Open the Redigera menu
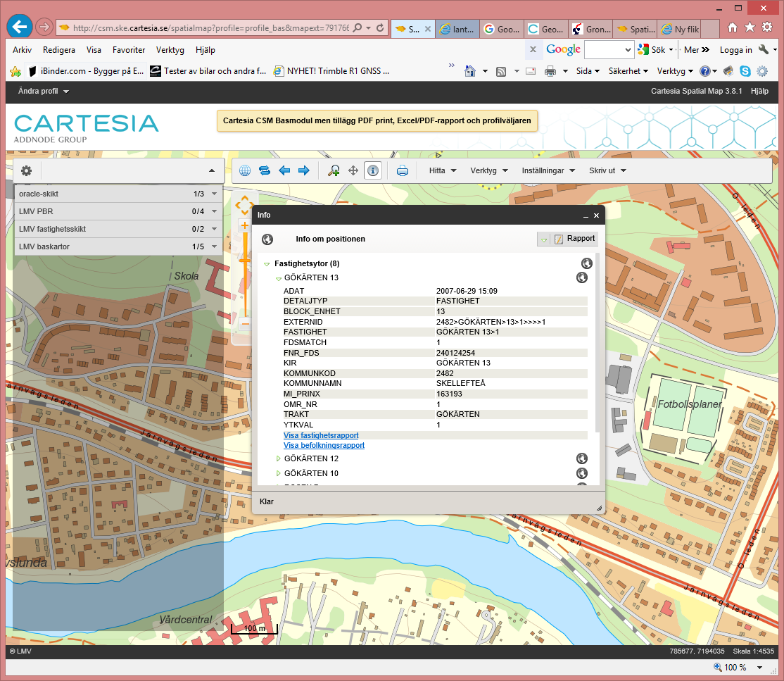Viewport: 784px width, 681px height. point(59,50)
